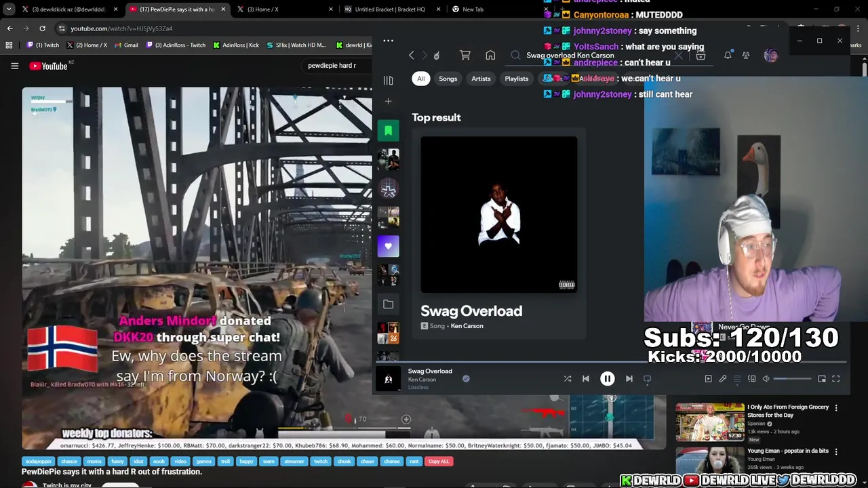Connect to a device
The width and height of the screenshot is (868, 488).
(x=751, y=379)
